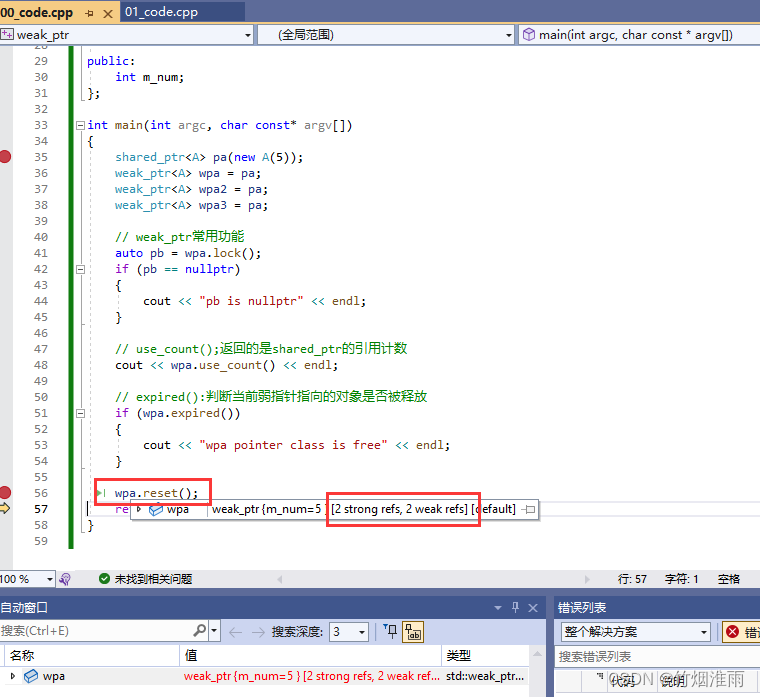Click the 值 column header
This screenshot has width=760, height=697.
tap(310, 656)
